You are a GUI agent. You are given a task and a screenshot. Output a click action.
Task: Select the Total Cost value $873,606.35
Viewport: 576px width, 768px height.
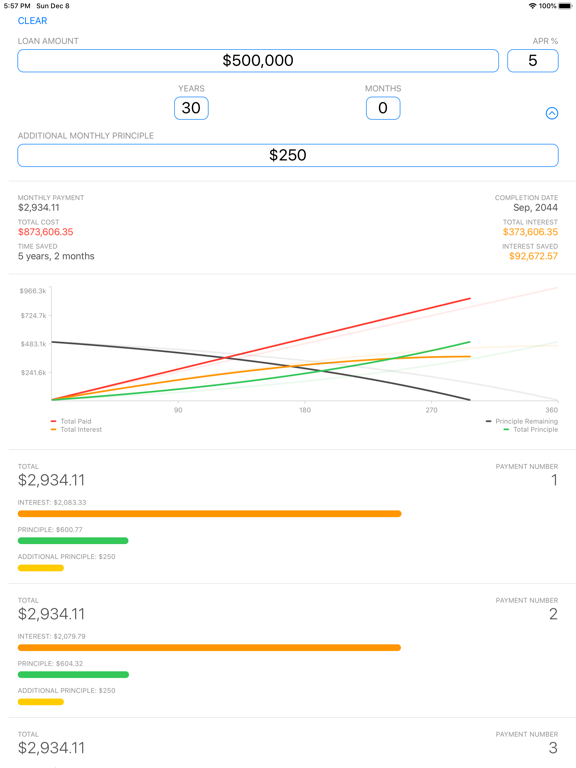coord(46,232)
